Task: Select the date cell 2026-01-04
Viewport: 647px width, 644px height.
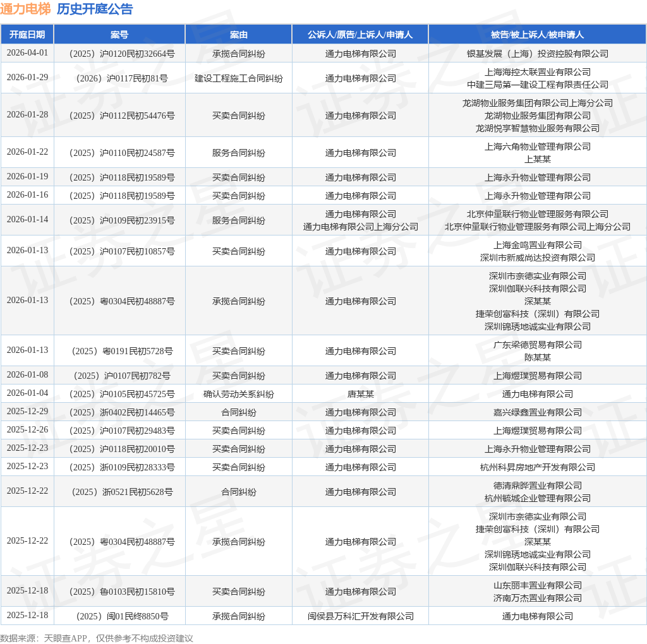Action: (x=27, y=393)
